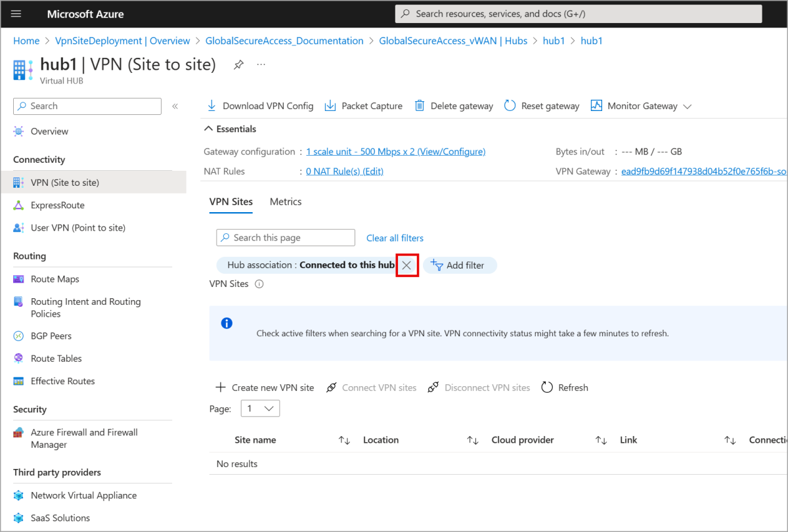Open the Azure portal hamburger menu

[x=16, y=14]
